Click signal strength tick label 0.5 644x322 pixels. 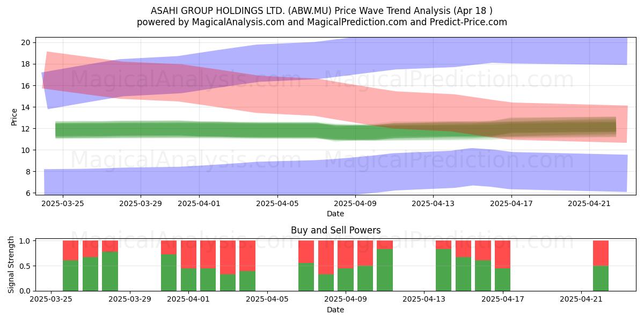26,266
